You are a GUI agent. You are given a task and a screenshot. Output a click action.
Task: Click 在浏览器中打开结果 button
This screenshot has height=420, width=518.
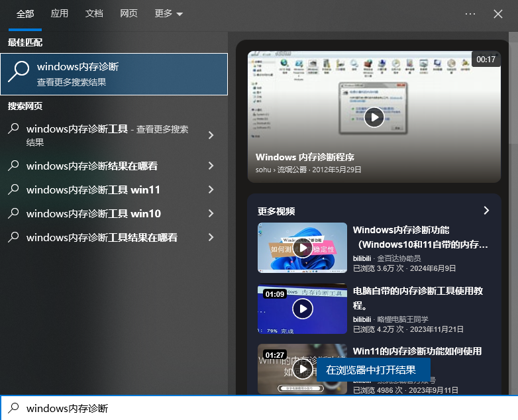[x=374, y=370]
